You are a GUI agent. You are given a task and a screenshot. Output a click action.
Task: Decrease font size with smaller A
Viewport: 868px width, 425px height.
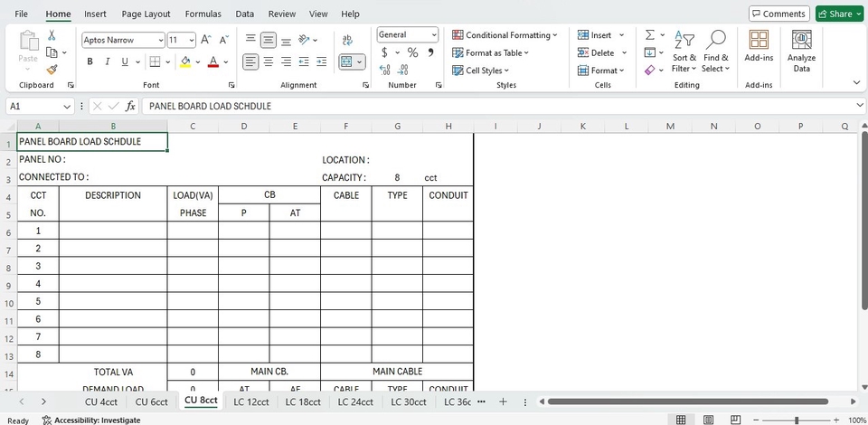click(223, 40)
